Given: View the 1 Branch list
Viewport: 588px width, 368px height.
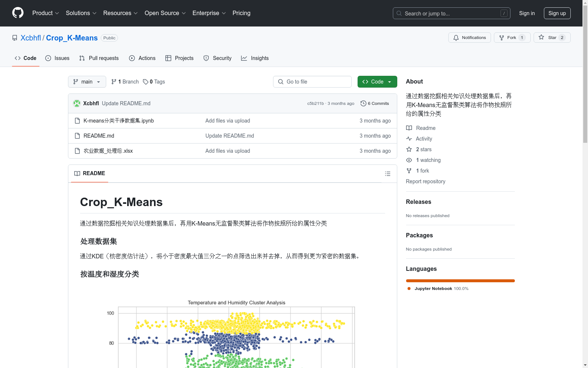Looking at the screenshot, I should tap(125, 82).
